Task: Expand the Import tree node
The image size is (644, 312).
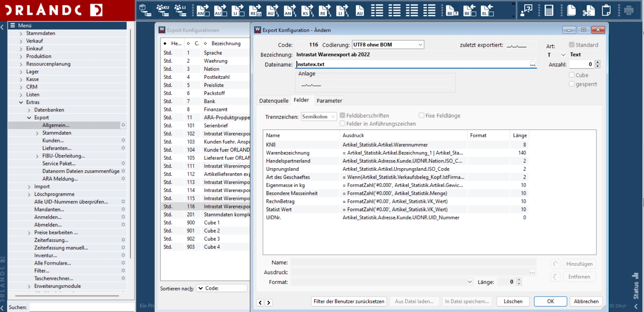Action: (29, 187)
